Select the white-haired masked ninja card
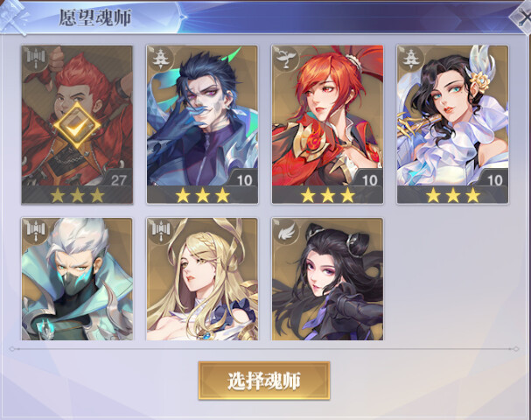 (x=77, y=279)
